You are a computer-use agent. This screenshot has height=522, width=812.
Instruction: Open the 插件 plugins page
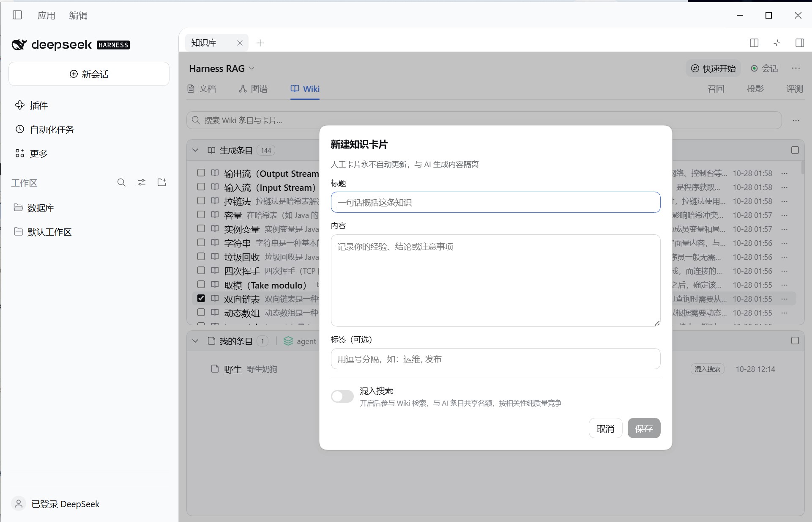tap(32, 105)
